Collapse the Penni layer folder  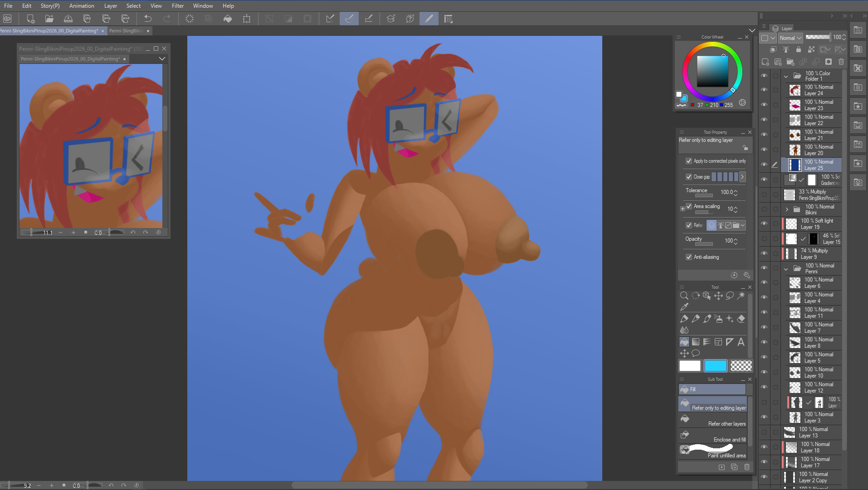click(x=786, y=269)
